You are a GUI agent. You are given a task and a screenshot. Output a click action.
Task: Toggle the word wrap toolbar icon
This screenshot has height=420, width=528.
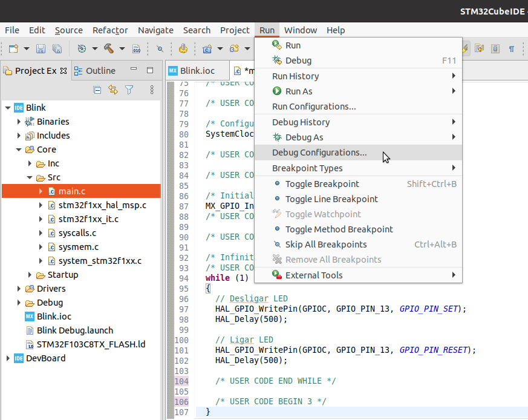pyautogui.click(x=479, y=49)
